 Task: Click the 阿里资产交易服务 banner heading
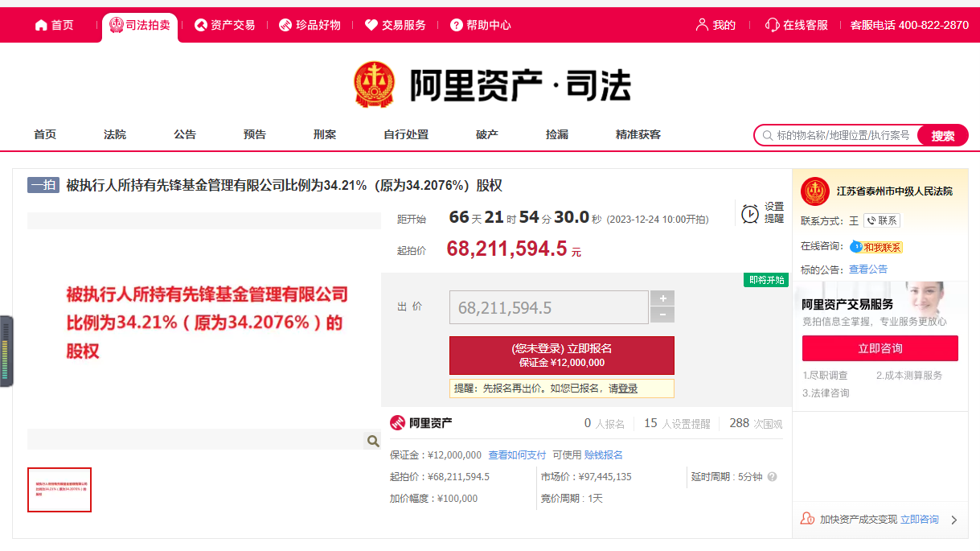[847, 304]
